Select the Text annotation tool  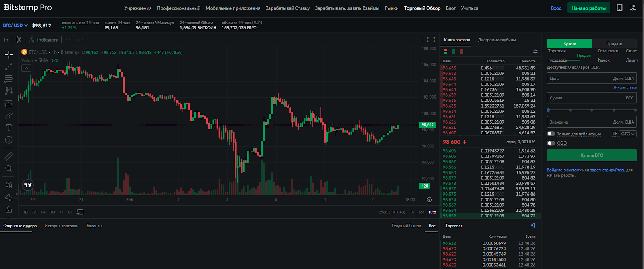(x=9, y=128)
